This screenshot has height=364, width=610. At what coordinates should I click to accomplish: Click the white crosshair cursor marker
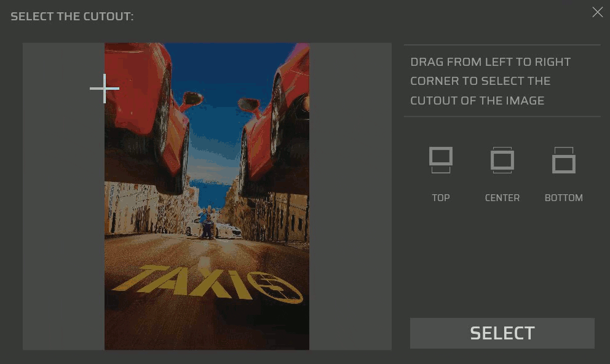point(105,89)
